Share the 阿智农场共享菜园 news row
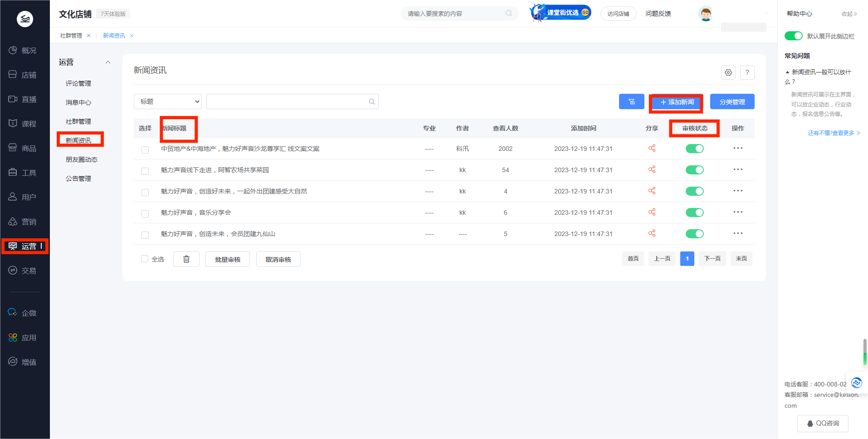868x439 pixels. [652, 169]
